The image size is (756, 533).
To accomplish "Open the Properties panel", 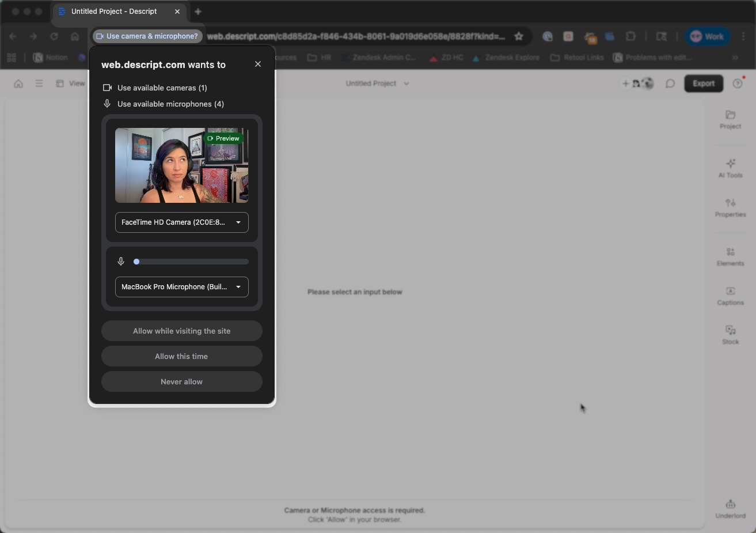I will (730, 207).
